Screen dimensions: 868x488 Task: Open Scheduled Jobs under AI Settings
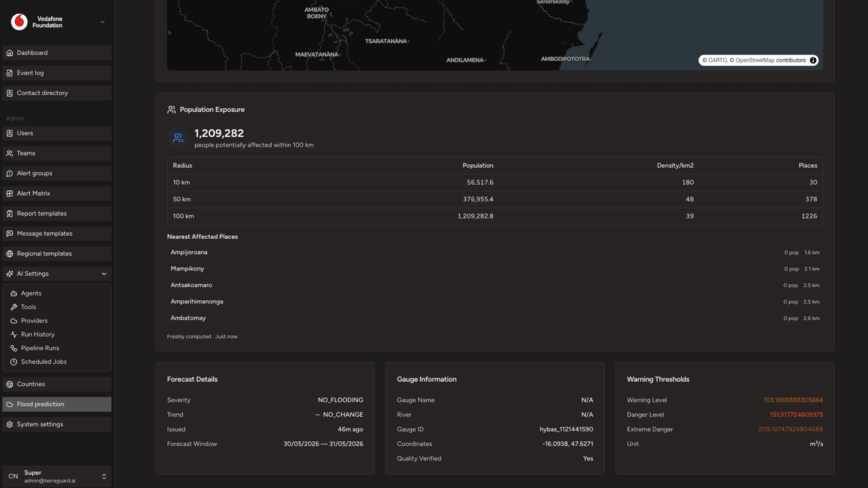pyautogui.click(x=57, y=362)
